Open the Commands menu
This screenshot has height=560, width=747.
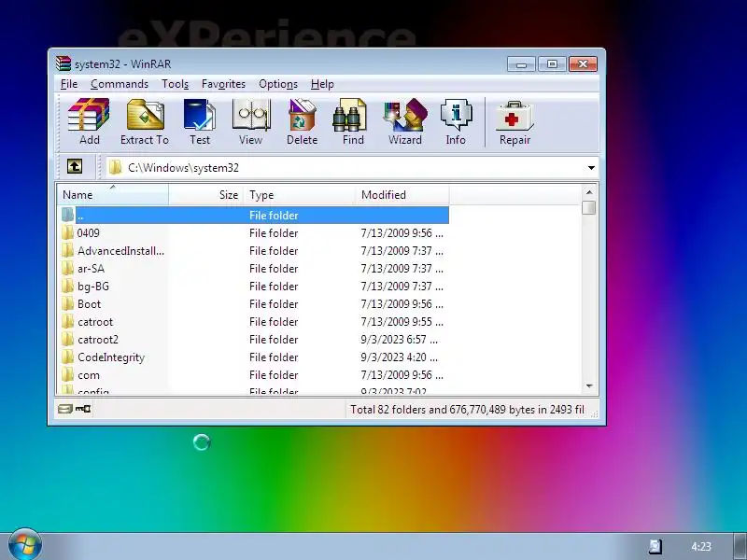pos(120,84)
